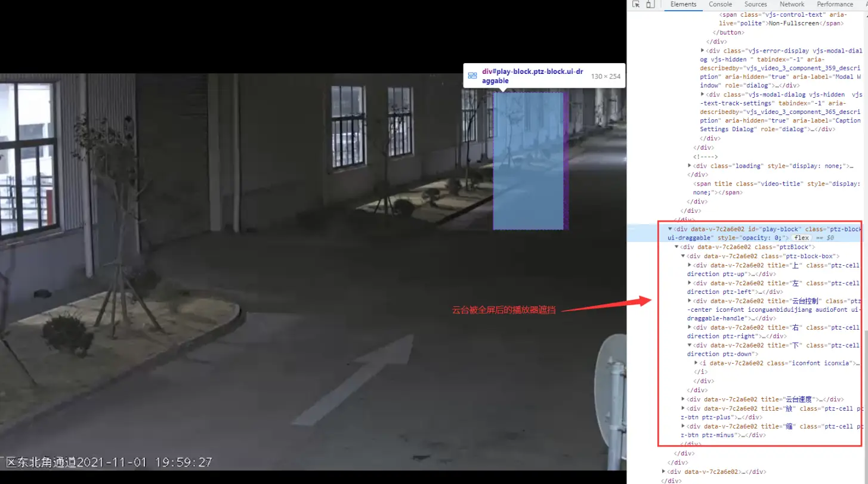Expand the div titled "左" (ptz-left)
The image size is (868, 484).
(x=690, y=283)
